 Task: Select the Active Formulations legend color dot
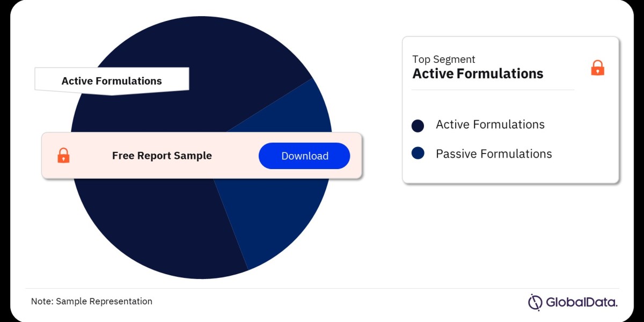click(x=418, y=126)
